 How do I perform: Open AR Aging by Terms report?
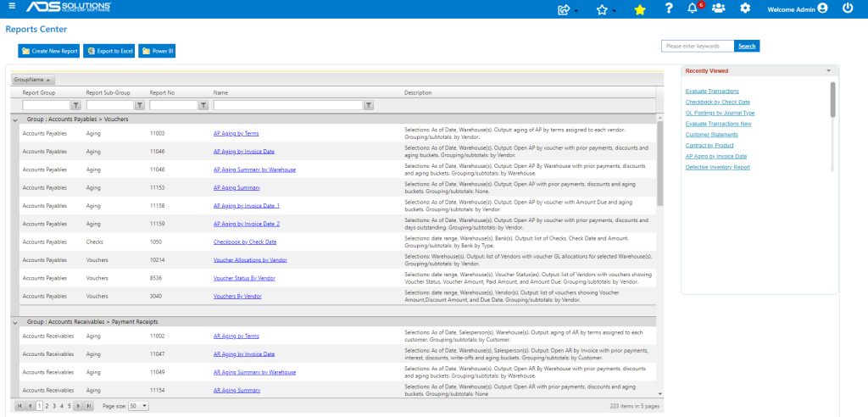(x=236, y=336)
